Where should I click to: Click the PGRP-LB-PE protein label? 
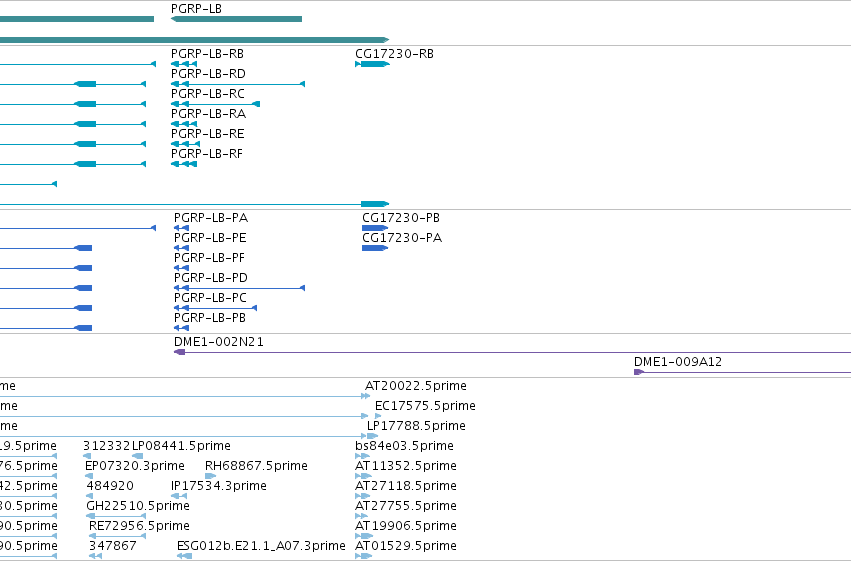tap(210, 238)
